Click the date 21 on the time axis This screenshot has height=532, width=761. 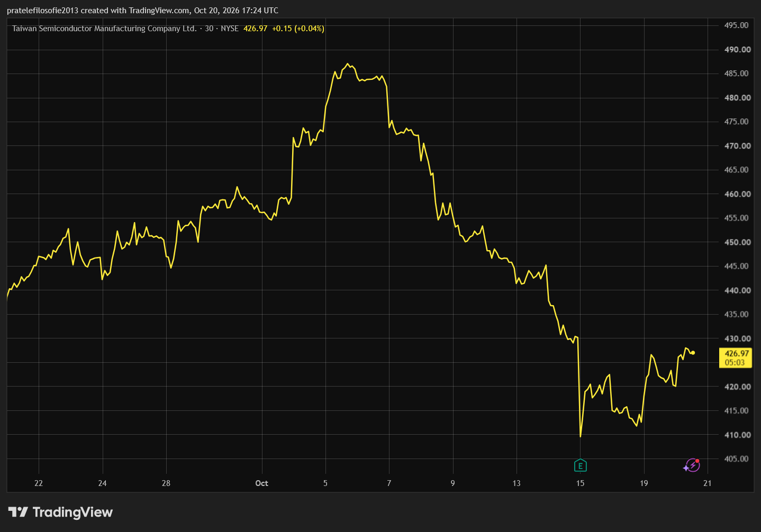coord(708,483)
